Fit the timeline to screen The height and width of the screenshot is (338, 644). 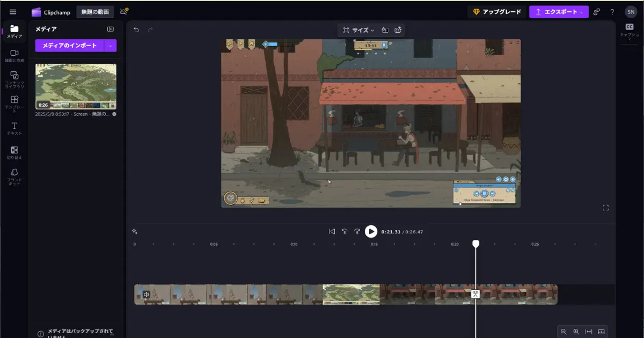589,332
